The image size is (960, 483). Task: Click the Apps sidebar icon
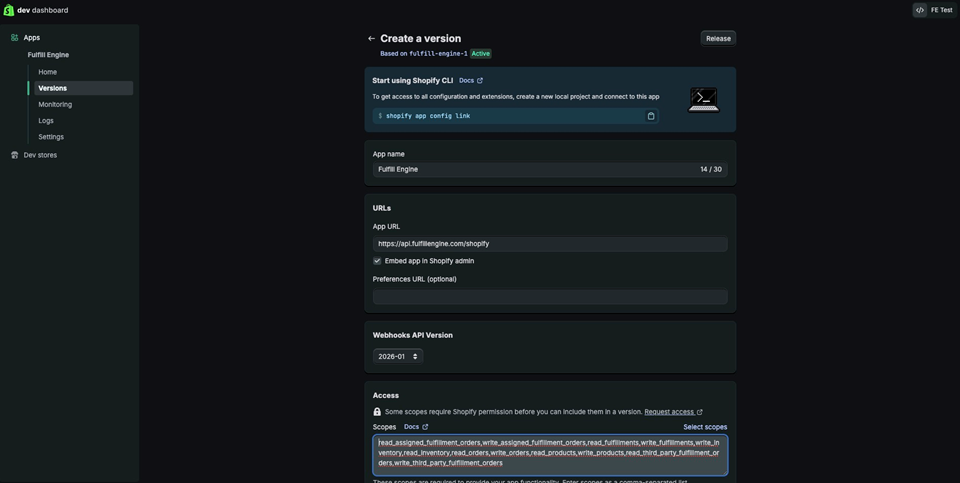pyautogui.click(x=15, y=38)
